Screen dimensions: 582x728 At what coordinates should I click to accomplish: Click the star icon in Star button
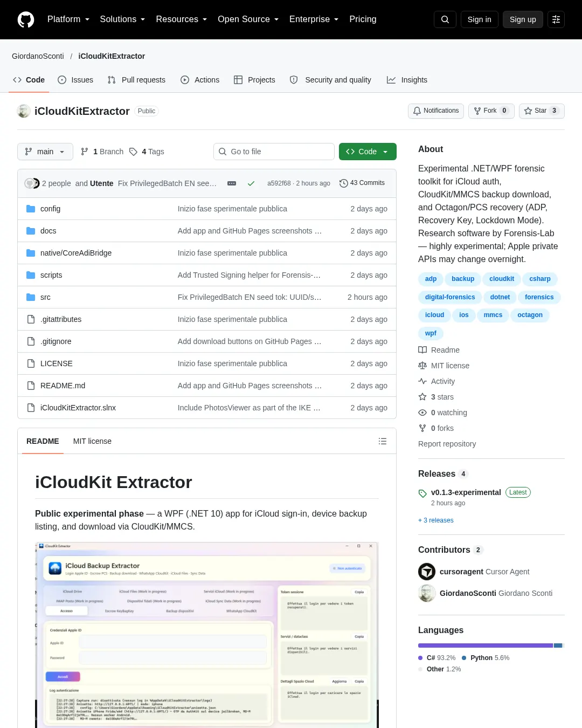[528, 111]
